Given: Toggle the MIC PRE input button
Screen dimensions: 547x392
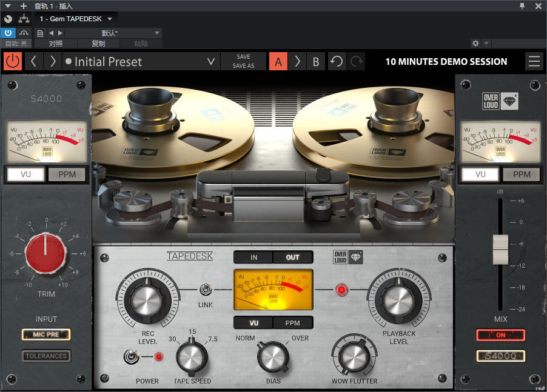Looking at the screenshot, I should point(46,334).
